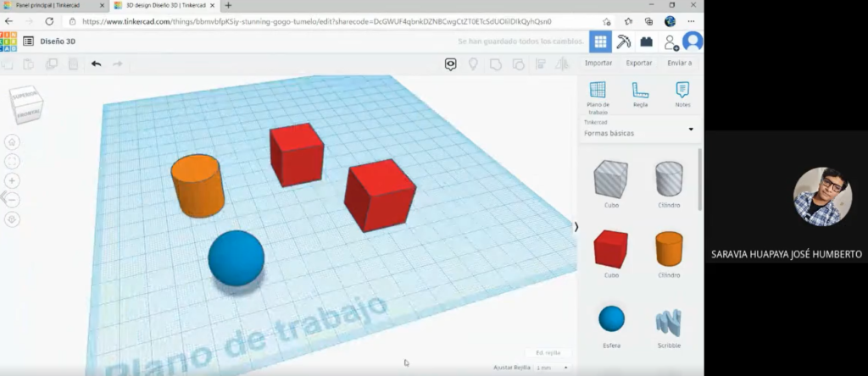Click the Align tool icon

coord(541,64)
